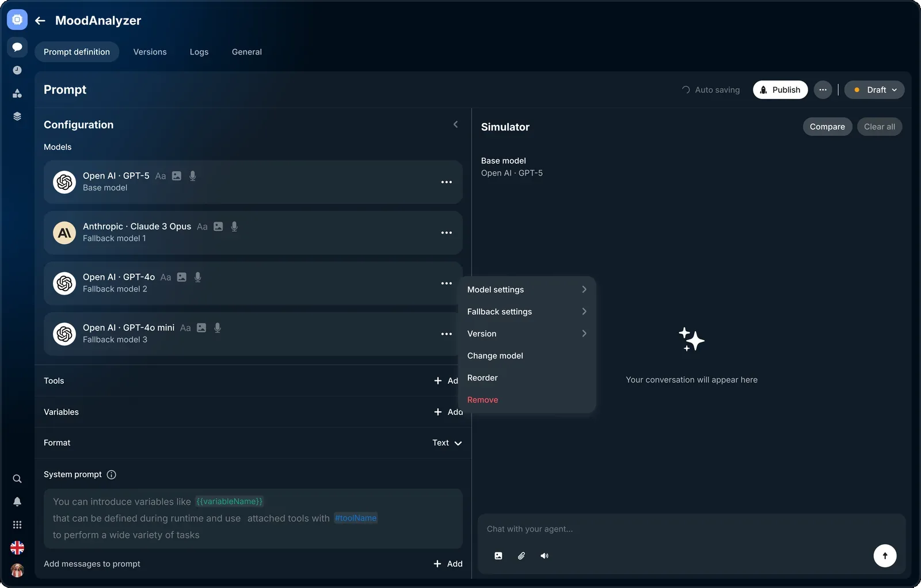Attach an image using the chat image icon

click(x=498, y=556)
